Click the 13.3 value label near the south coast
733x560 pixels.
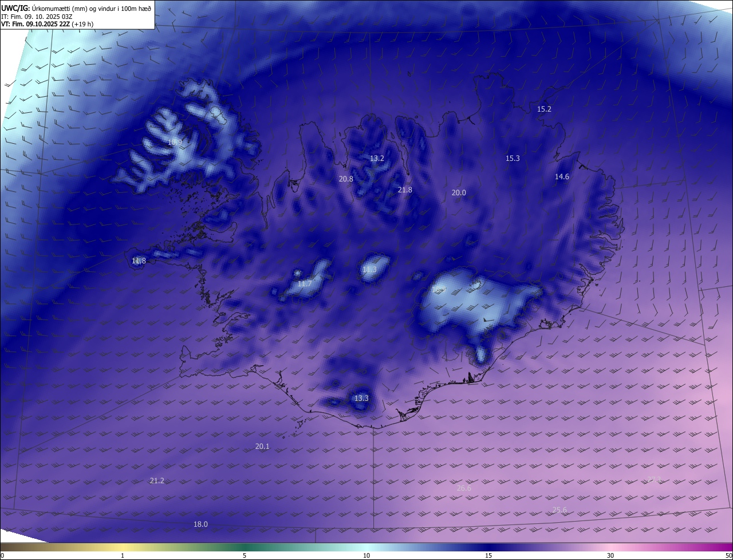361,398
